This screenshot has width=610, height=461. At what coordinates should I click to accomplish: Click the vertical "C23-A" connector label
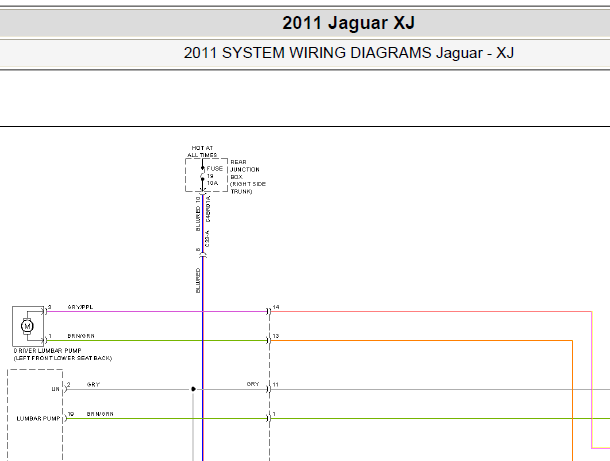[x=207, y=239]
